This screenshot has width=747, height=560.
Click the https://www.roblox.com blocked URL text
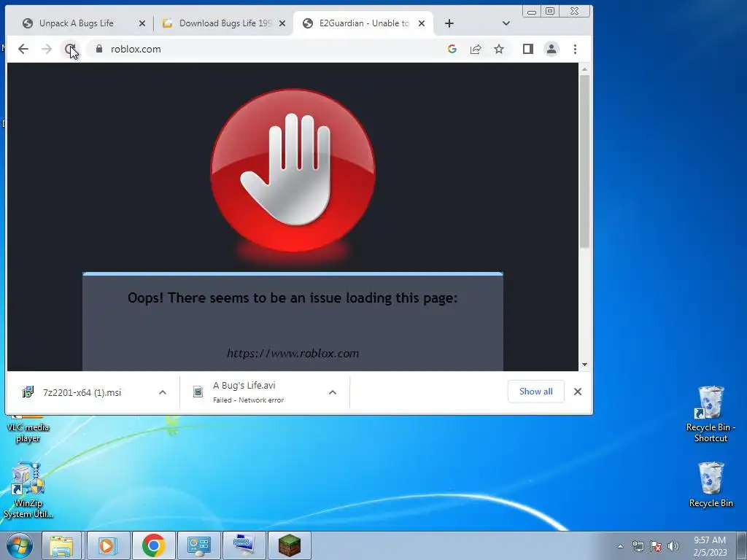click(x=293, y=354)
